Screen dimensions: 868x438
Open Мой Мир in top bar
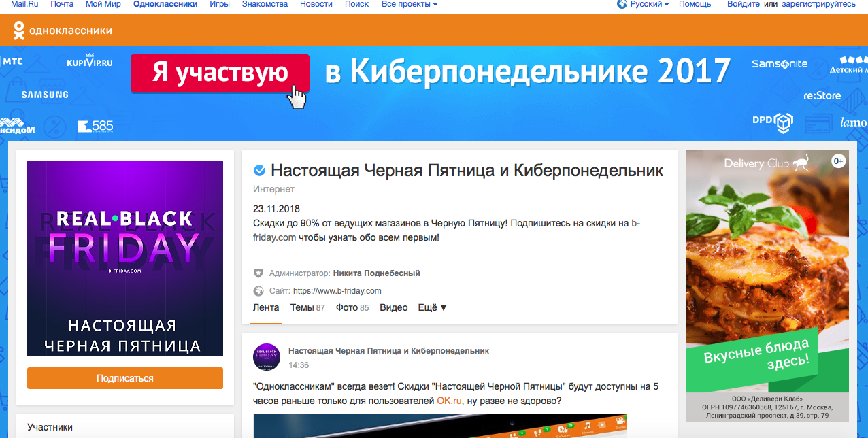[x=104, y=4]
